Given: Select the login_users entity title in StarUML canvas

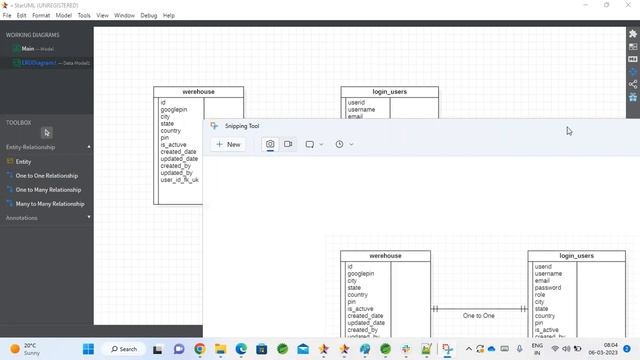Looking at the screenshot, I should click(389, 92).
